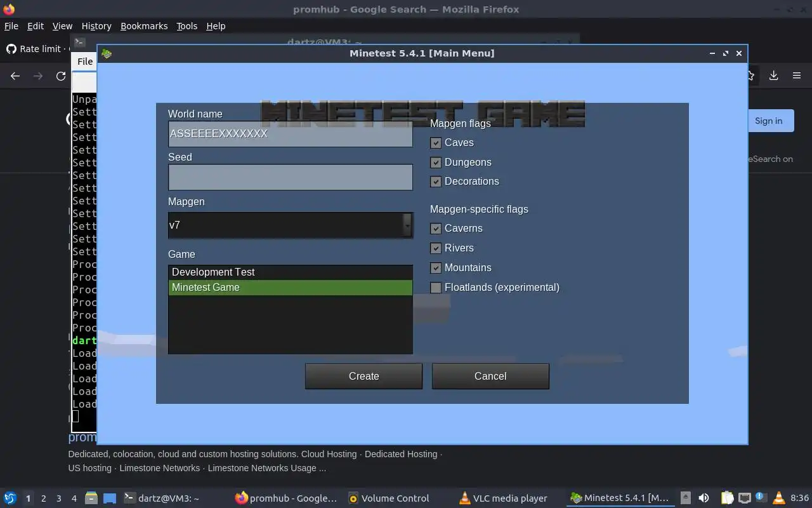Switch to workspace 2

(x=44, y=498)
